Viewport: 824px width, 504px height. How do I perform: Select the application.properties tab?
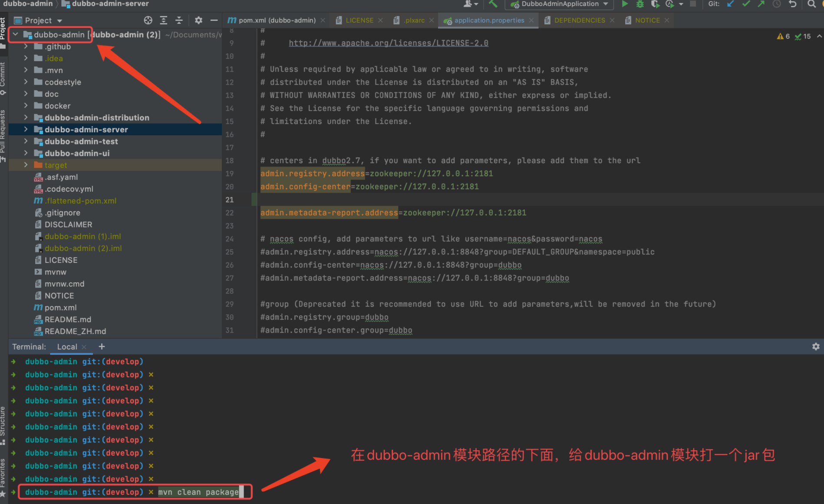488,20
